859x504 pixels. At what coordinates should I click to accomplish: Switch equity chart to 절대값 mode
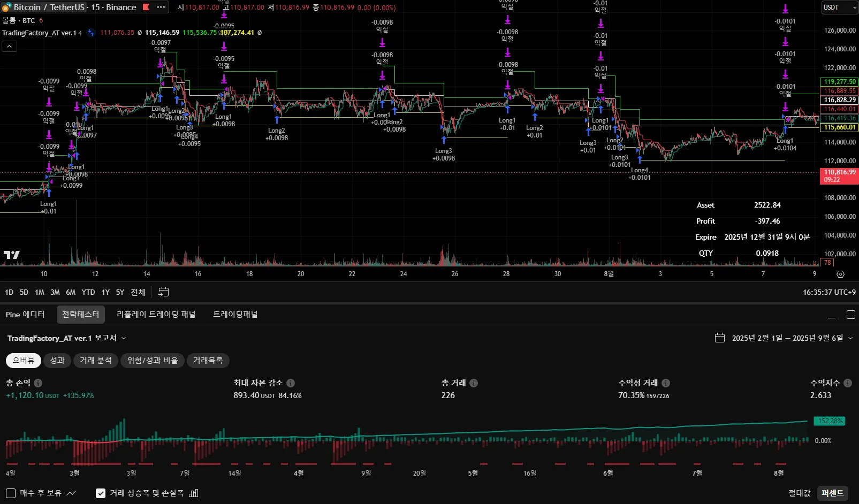pyautogui.click(x=799, y=493)
